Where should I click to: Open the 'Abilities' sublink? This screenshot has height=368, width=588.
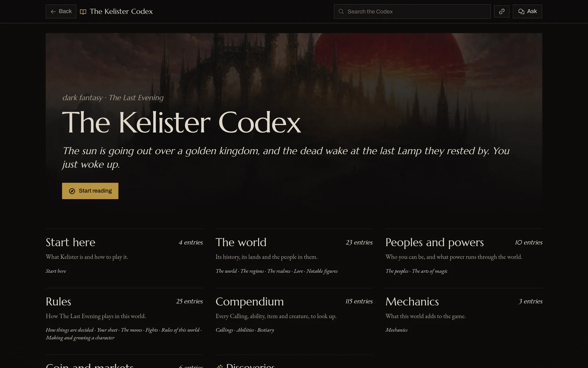(x=245, y=330)
